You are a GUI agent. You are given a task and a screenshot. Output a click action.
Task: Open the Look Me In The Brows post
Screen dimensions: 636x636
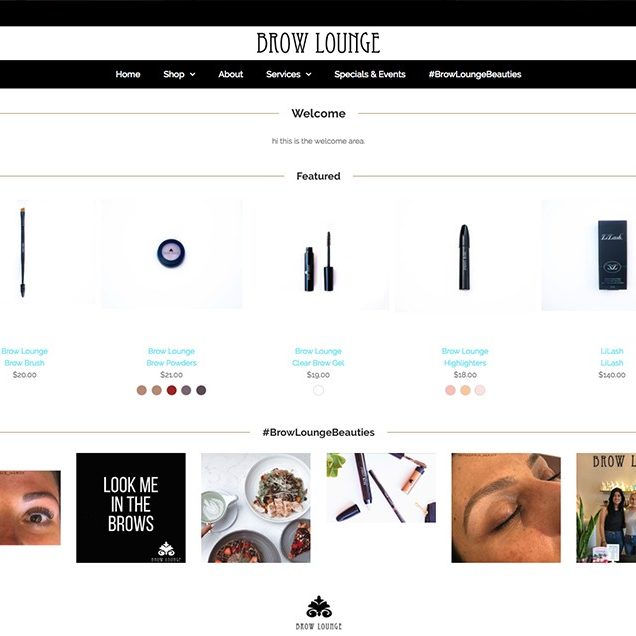tap(131, 508)
